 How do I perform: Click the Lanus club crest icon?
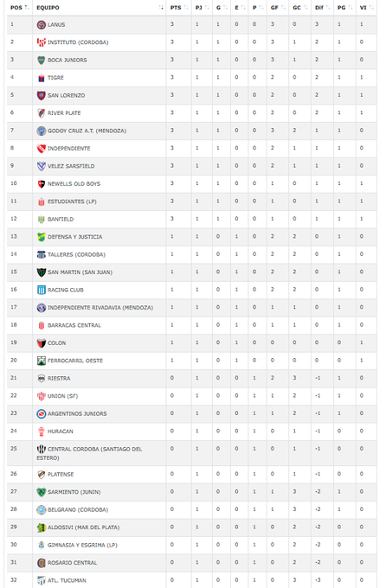pyautogui.click(x=42, y=25)
